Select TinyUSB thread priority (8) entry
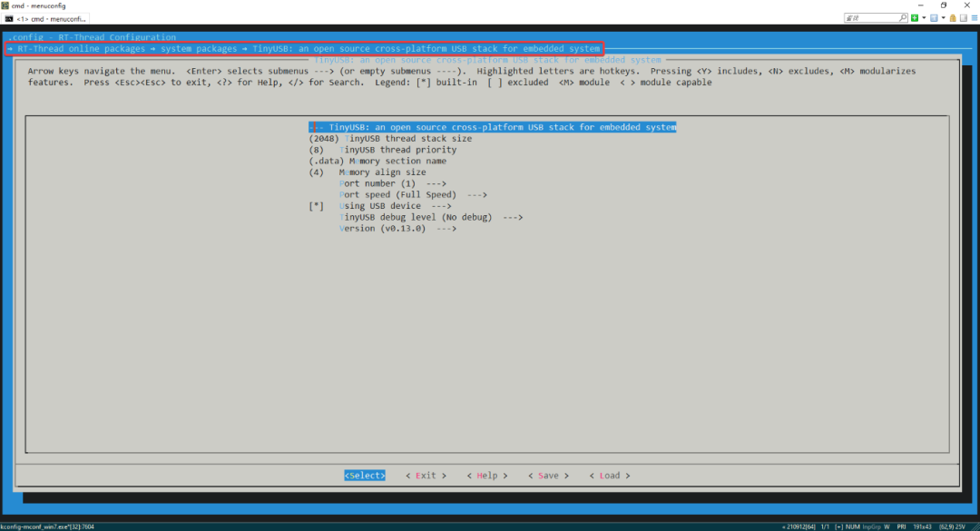The width and height of the screenshot is (980, 531). (x=383, y=150)
